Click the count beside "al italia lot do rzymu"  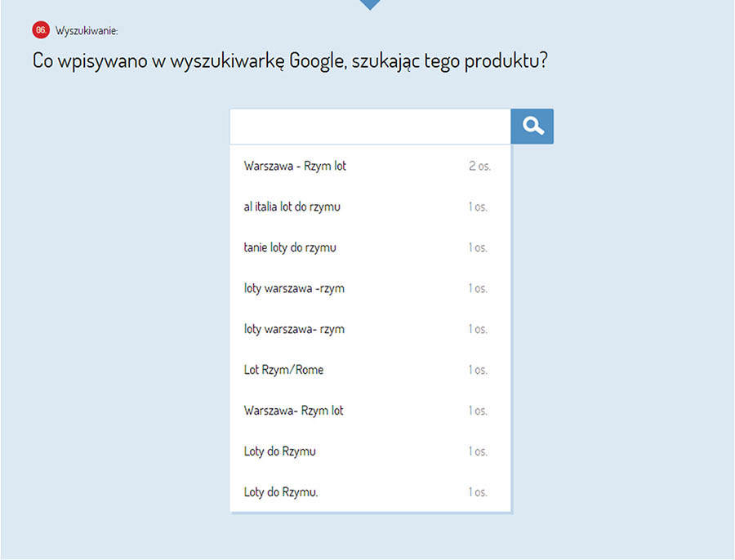tap(478, 207)
